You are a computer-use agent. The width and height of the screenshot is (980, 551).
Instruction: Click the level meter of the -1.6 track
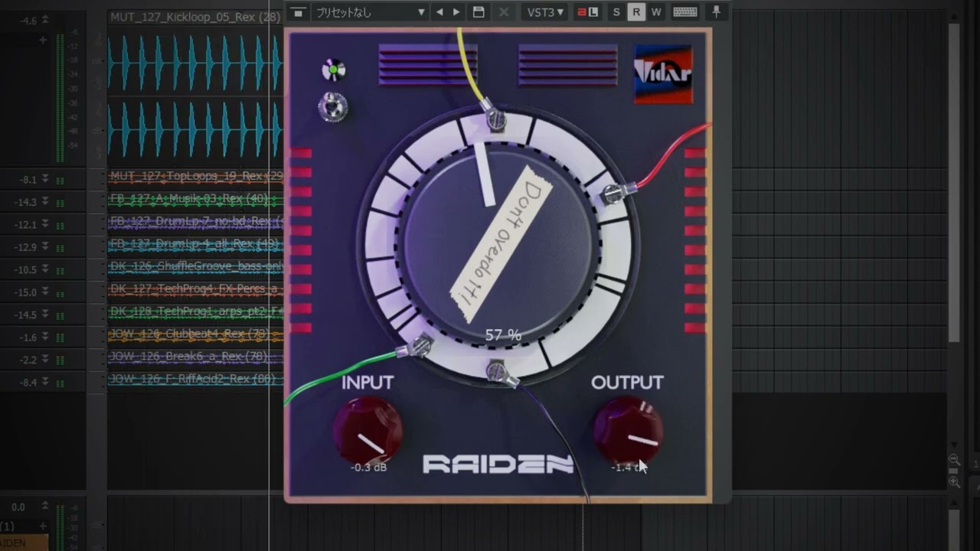(60, 338)
